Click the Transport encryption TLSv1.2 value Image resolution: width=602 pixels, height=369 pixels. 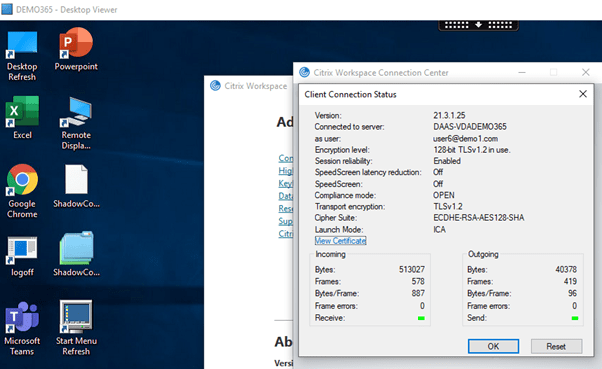448,207
